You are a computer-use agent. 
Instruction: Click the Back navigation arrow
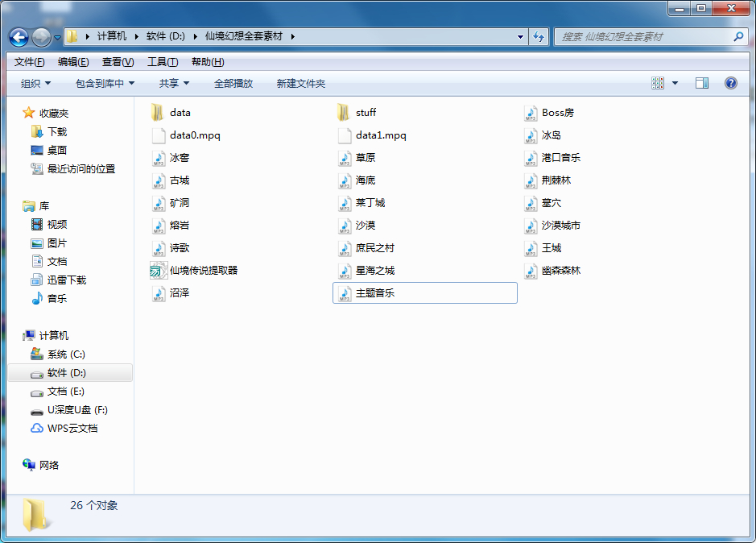pyautogui.click(x=19, y=37)
